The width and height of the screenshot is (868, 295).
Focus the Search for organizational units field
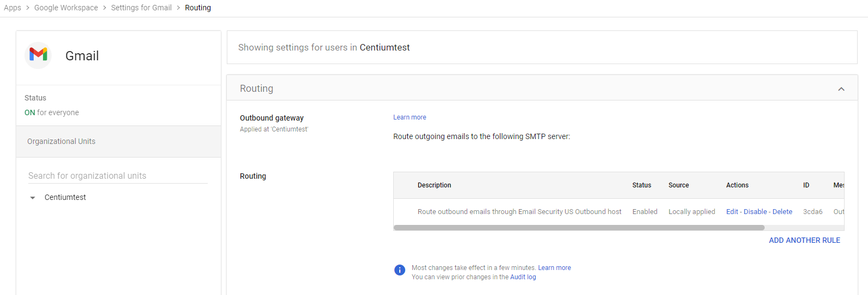pos(118,175)
